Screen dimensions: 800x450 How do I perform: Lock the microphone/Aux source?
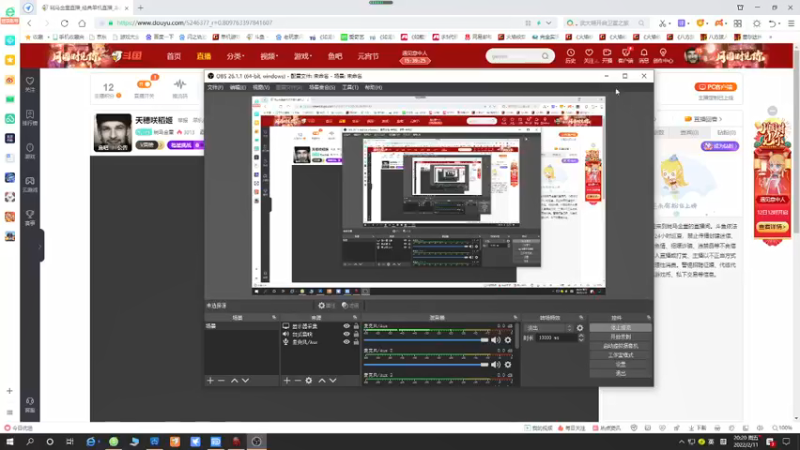click(356, 342)
